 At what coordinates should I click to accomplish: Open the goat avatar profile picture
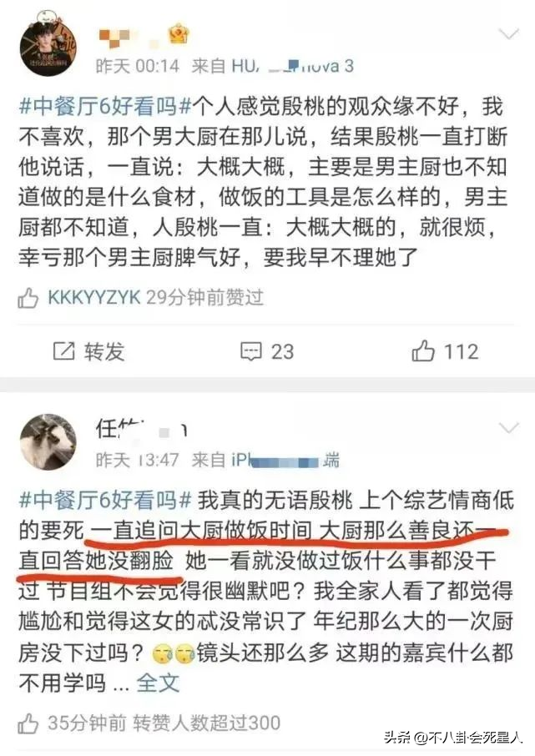[x=48, y=442]
